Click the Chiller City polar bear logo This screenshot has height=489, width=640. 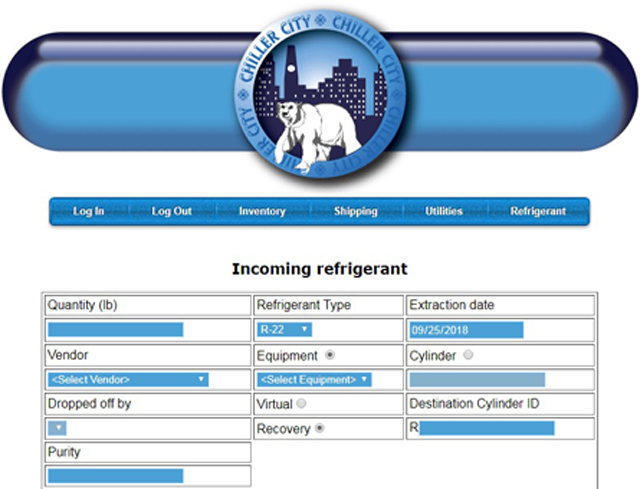click(320, 95)
